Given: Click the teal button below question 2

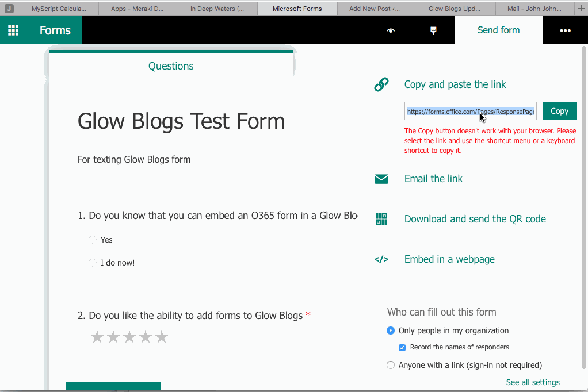Looking at the screenshot, I should tap(113, 386).
